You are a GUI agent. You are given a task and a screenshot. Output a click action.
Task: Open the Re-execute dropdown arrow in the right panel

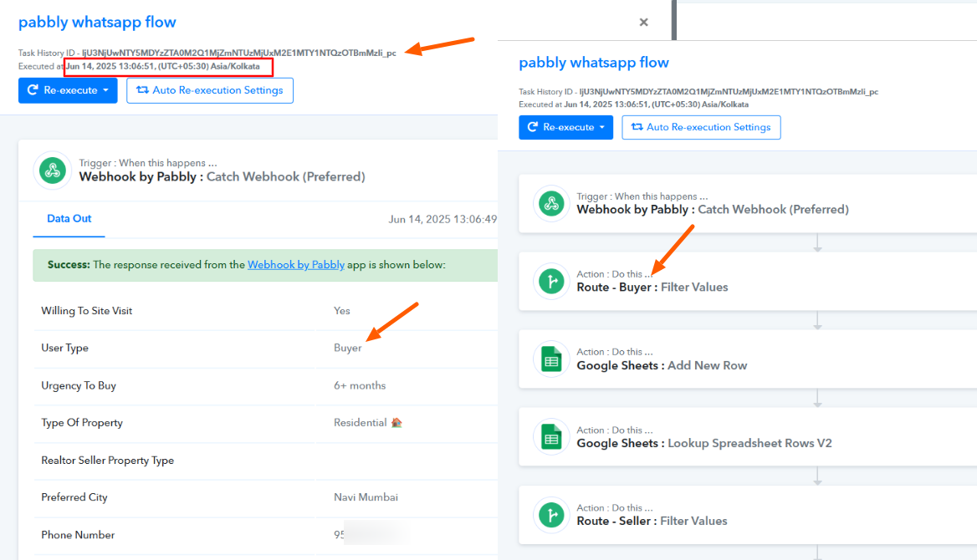(x=602, y=127)
